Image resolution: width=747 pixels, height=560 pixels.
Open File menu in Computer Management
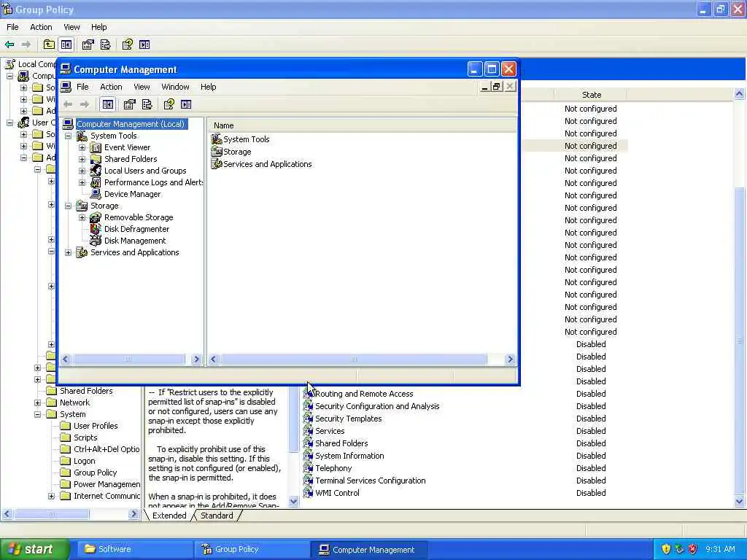pos(82,87)
